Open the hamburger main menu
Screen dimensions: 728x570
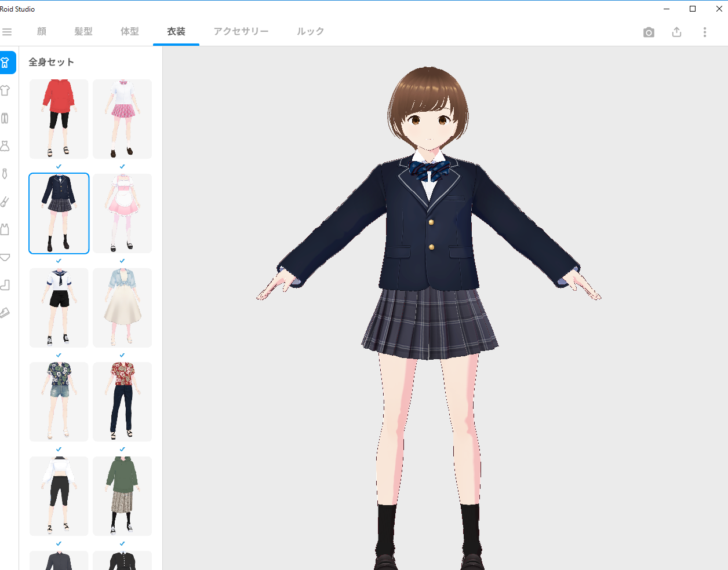[x=7, y=32]
